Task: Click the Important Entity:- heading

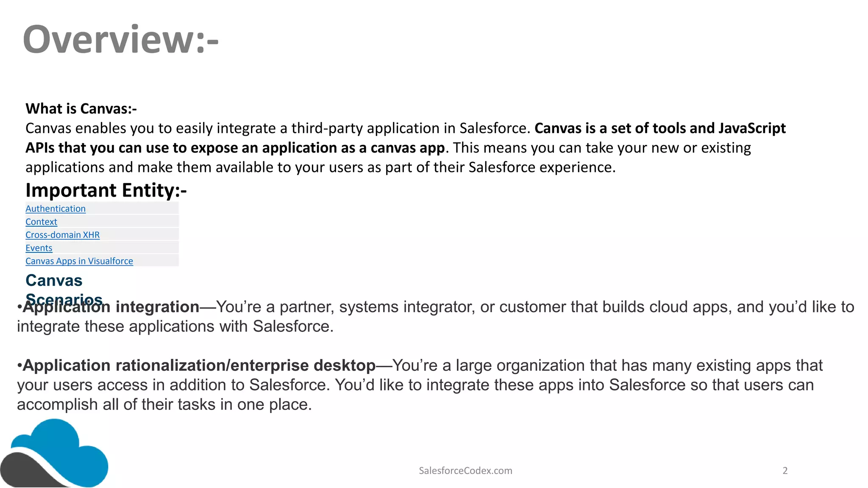Action: (106, 190)
